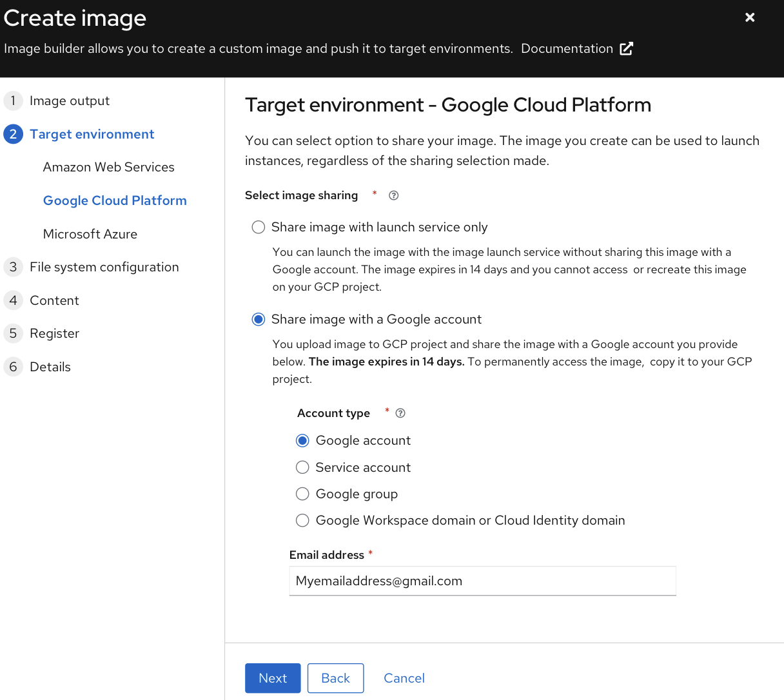Open help icon beside Select image sharing
This screenshot has height=700, width=784.
tap(393, 195)
